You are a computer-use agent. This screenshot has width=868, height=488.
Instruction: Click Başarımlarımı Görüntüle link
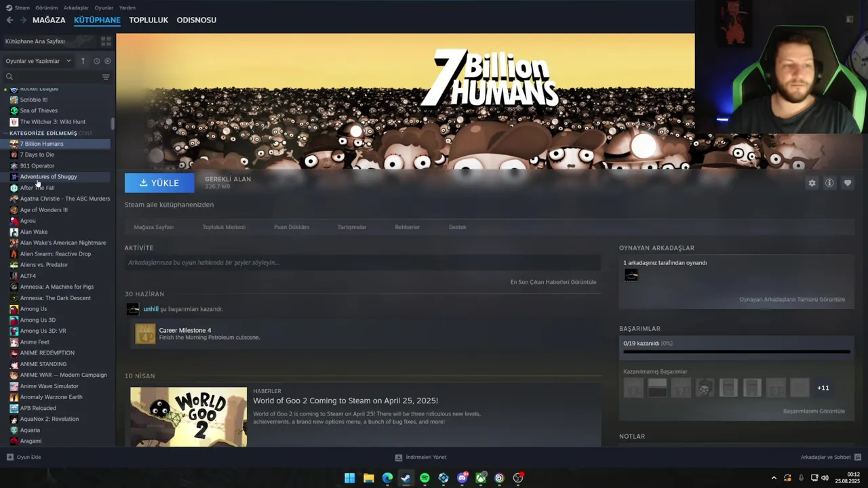(814, 411)
